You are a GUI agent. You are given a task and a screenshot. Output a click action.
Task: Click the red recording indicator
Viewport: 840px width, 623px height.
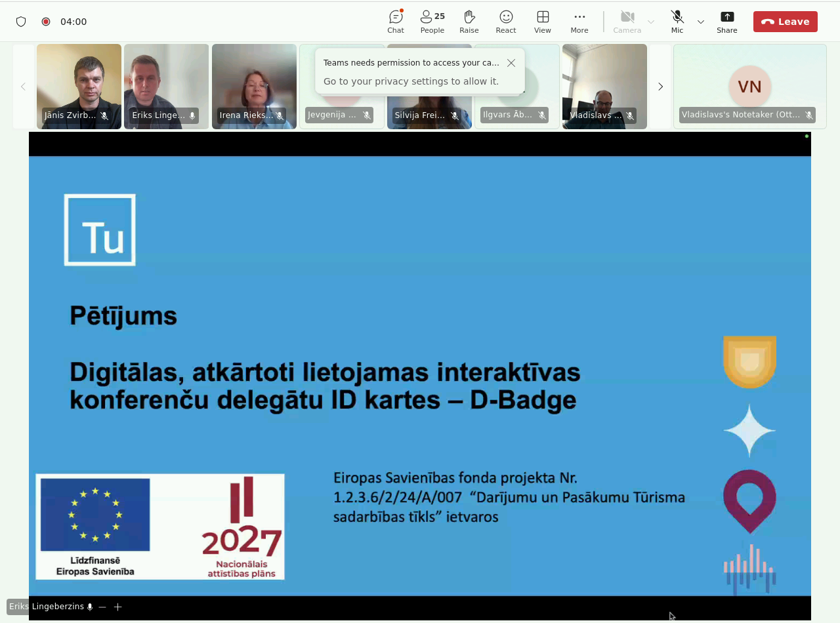pos(46,22)
